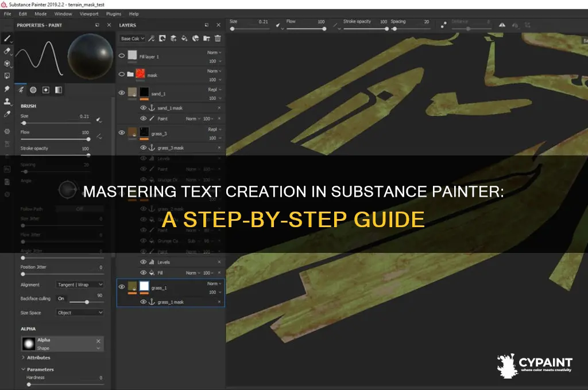Select the Projection tool

(x=7, y=63)
